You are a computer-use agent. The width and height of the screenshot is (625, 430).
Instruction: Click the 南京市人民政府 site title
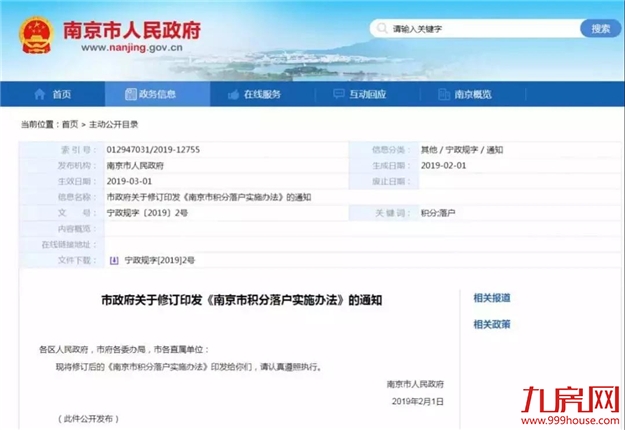132,30
